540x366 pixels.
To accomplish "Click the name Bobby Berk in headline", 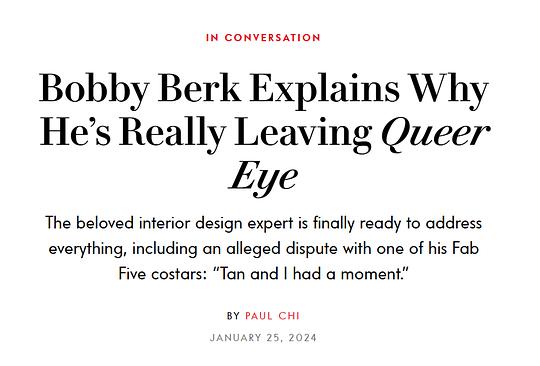I will pos(140,89).
